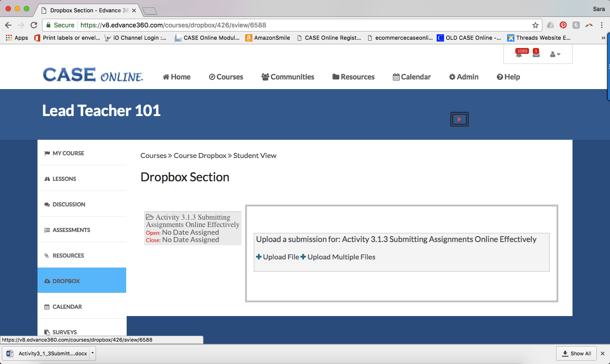Viewport: 610px width, 364px height.
Task: Click the CASE Online logo
Action: point(93,75)
